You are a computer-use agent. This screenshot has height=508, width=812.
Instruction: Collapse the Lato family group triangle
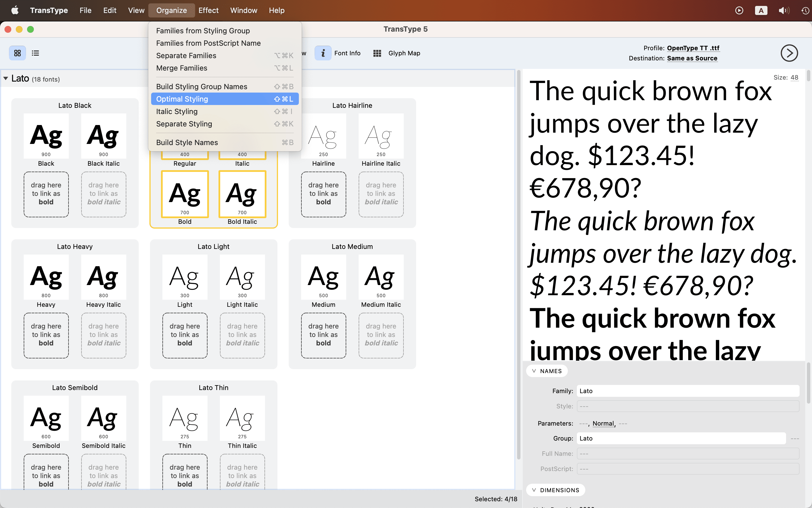click(6, 79)
